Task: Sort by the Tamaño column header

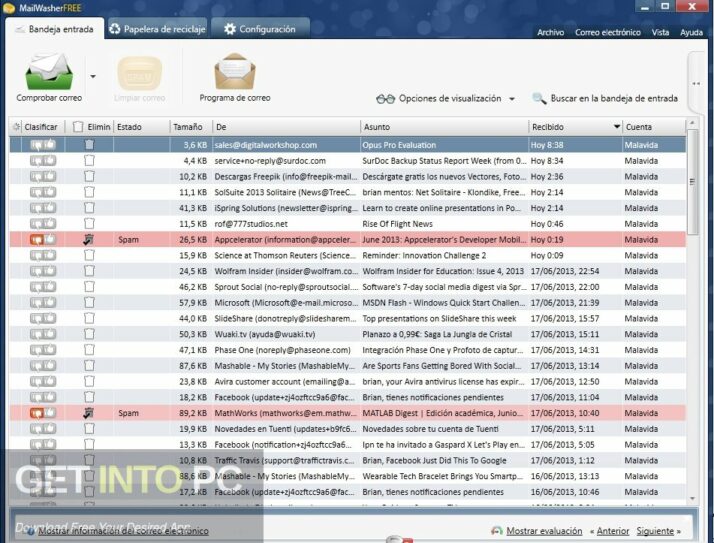Action: (190, 127)
